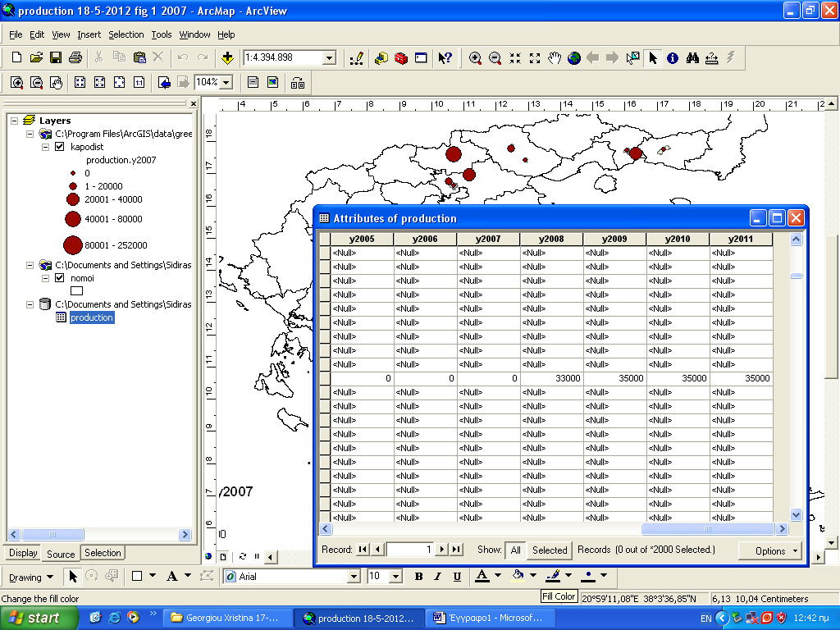Click the record number input field
This screenshot has width=840, height=630.
(x=410, y=549)
